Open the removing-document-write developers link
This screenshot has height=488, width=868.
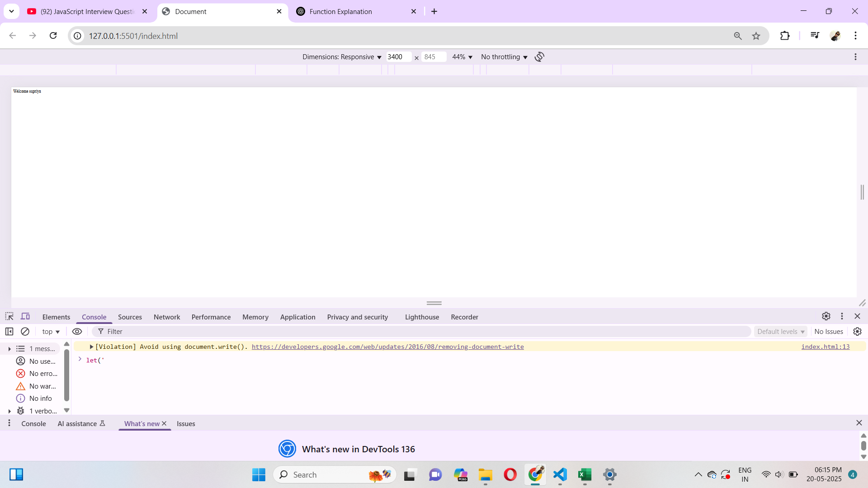point(387,347)
